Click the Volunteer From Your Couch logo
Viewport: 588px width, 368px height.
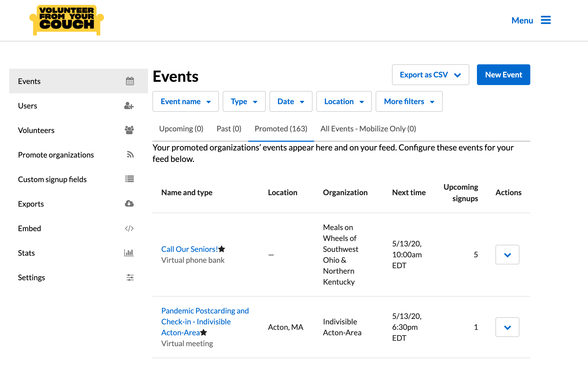tap(67, 20)
